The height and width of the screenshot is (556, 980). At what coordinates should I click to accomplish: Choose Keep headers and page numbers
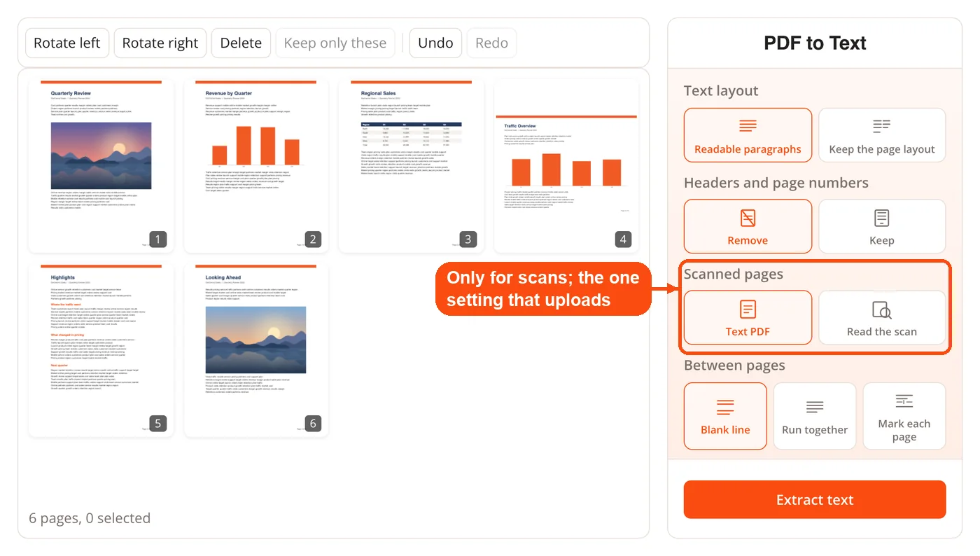point(882,226)
